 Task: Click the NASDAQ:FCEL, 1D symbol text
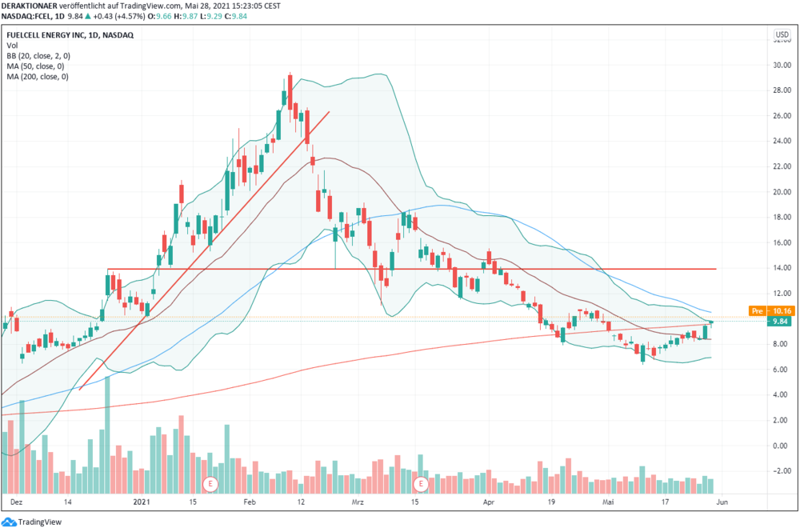click(x=33, y=16)
